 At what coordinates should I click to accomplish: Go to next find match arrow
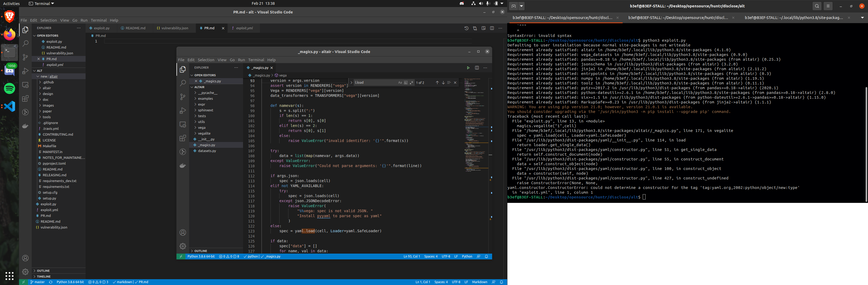(443, 82)
